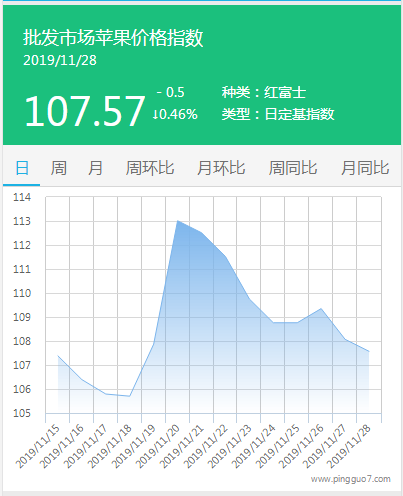Viewport: 403px width, 496px height.
Task: Click the y-axis label 110
Action: pos(22,293)
